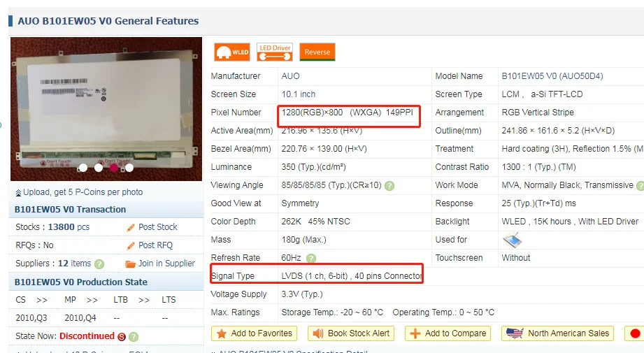Open the Post RFQ link
This screenshot has height=353, width=644.
[156, 245]
